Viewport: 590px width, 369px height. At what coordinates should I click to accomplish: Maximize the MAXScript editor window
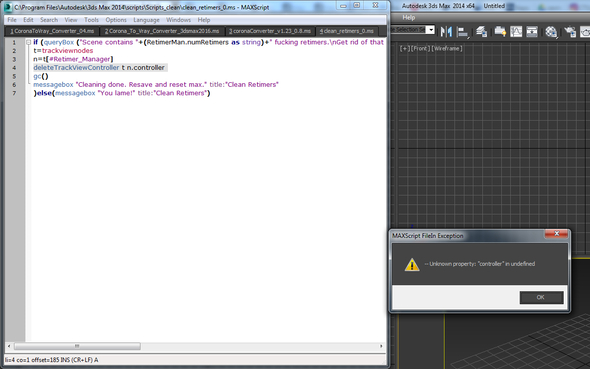pos(357,5)
